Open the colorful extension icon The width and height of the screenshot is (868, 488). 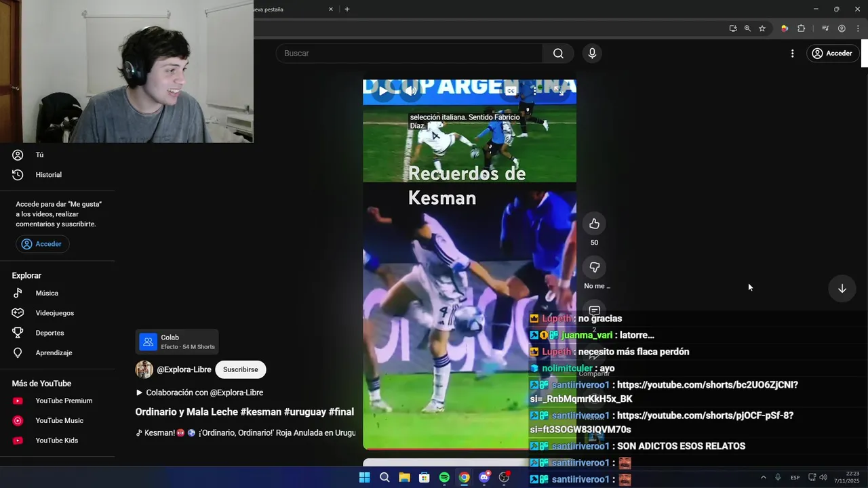click(785, 28)
